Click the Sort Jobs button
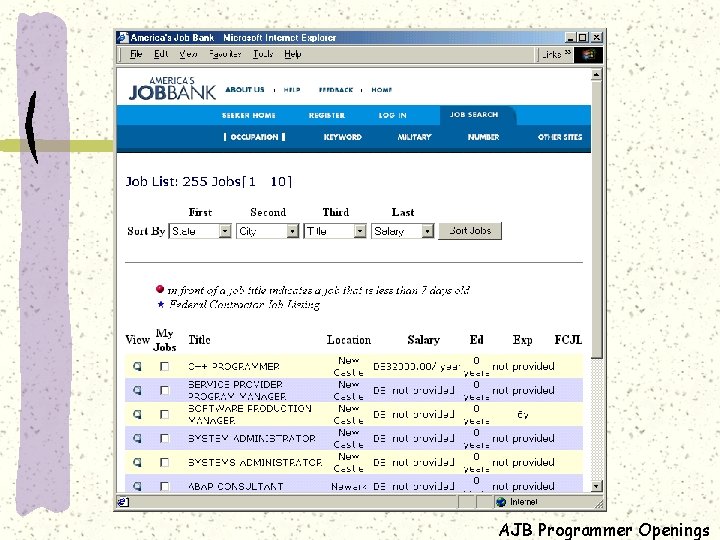Image resolution: width=720 pixels, height=540 pixels. (470, 231)
